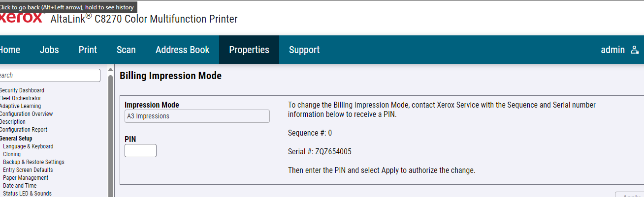The image size is (644, 197).
Task: Click inside the PIN input field
Action: coord(140,150)
